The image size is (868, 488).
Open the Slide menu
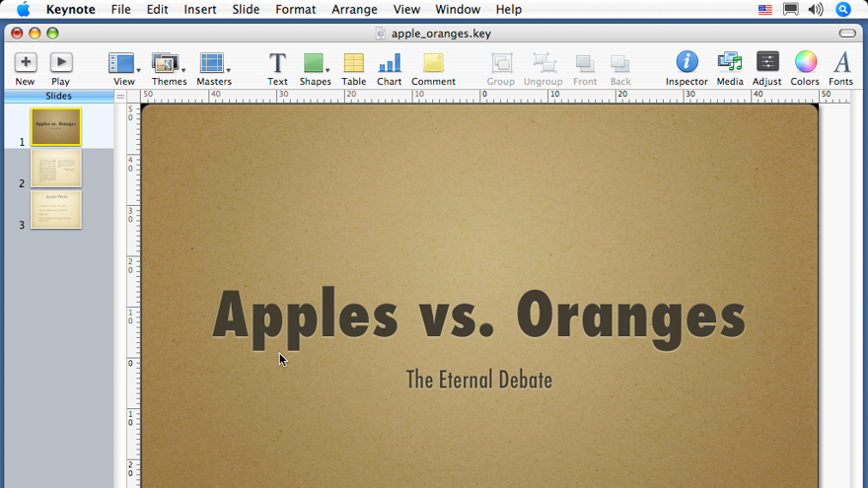(246, 10)
